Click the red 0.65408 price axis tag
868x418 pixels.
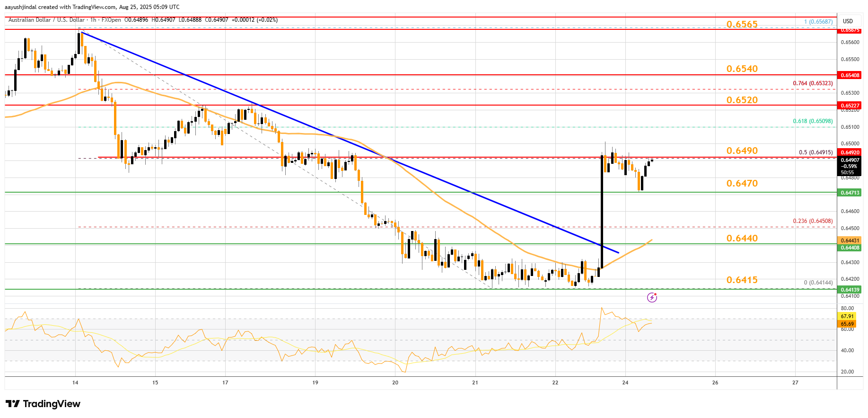(850, 75)
